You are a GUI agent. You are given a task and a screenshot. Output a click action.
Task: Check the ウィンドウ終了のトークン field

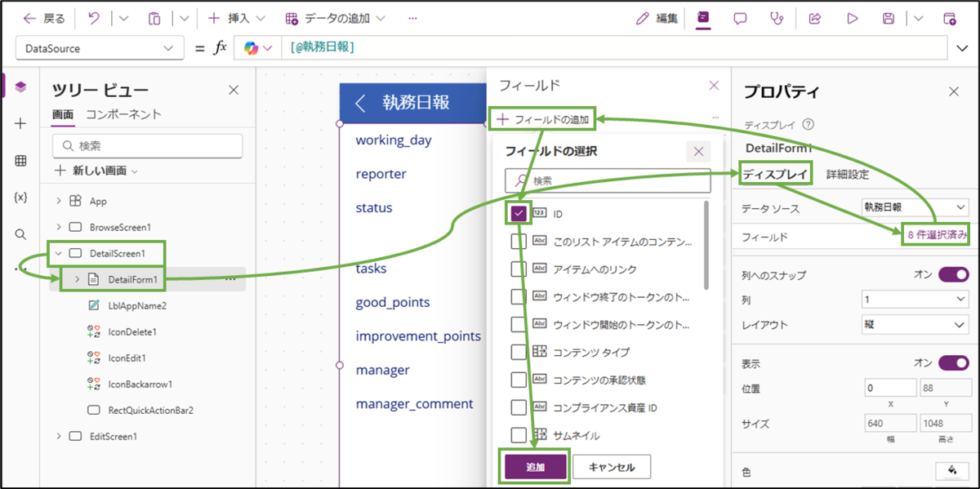click(x=519, y=296)
